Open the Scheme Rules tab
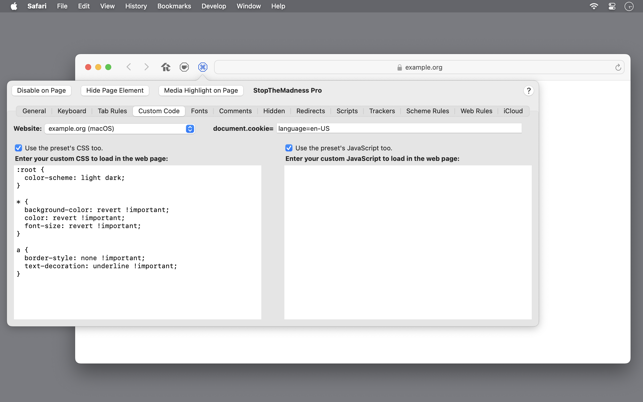This screenshot has width=643, height=402. (x=427, y=111)
